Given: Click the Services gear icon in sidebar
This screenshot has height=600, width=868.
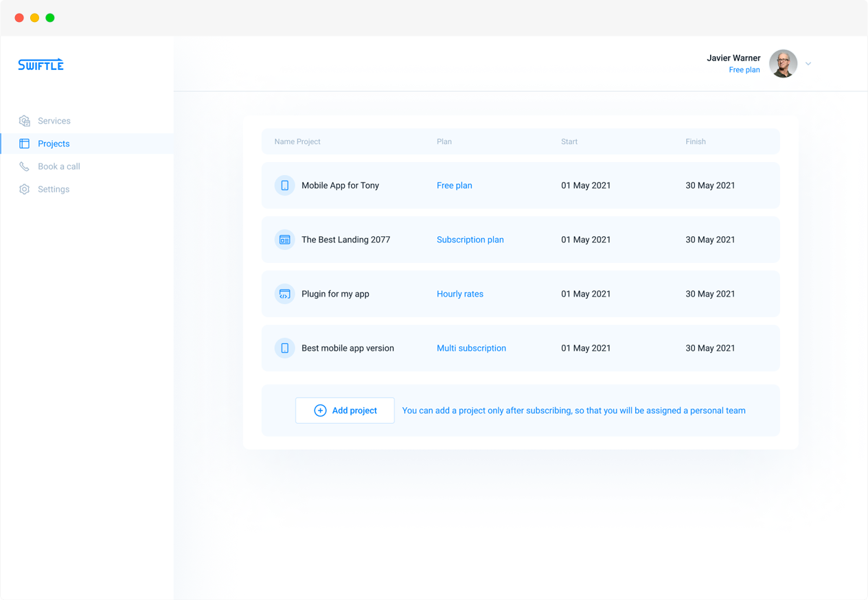Looking at the screenshot, I should click(x=25, y=121).
